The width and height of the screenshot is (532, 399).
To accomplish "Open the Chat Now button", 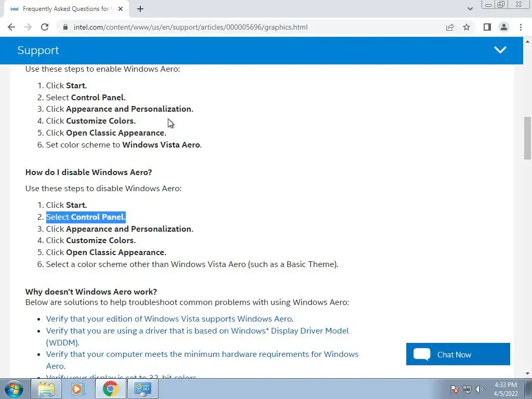I will [458, 354].
